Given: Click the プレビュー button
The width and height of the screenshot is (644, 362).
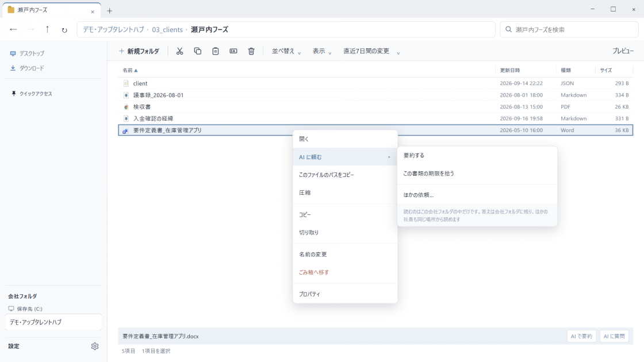Looking at the screenshot, I should (623, 51).
